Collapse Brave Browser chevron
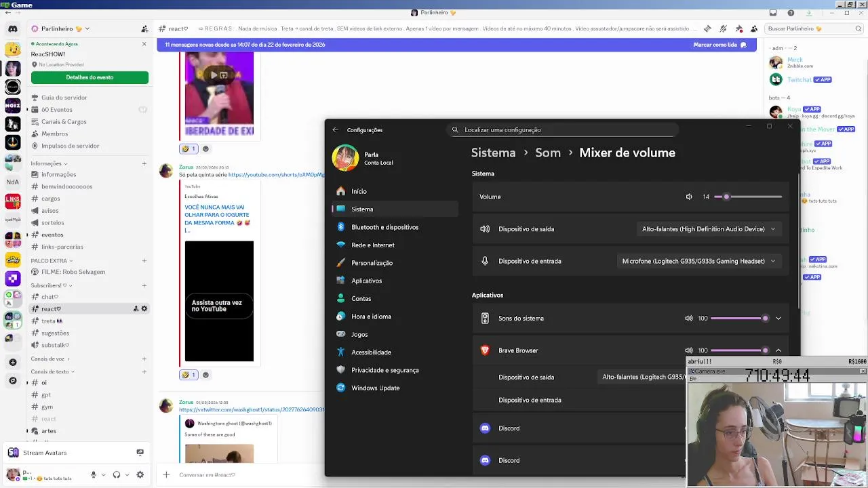This screenshot has width=868, height=488. pos(778,350)
